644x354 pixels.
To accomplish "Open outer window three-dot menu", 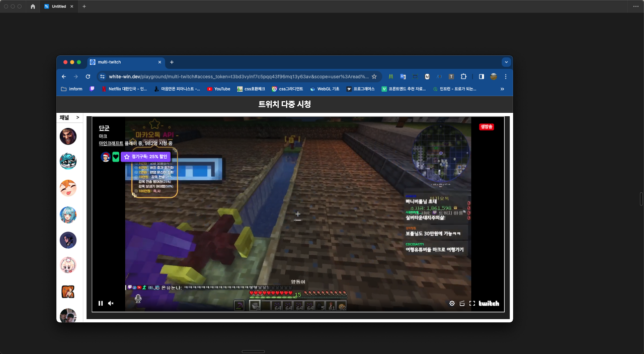I will (636, 7).
